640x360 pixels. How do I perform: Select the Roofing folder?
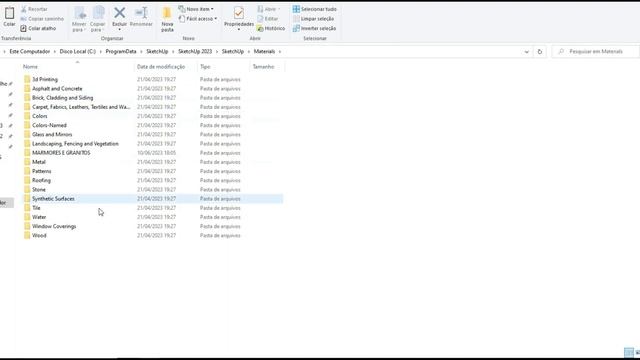[42, 180]
